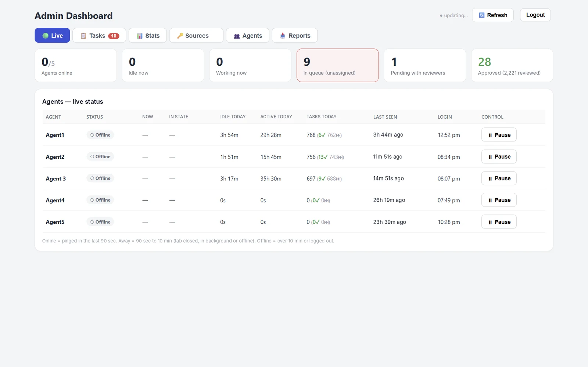The height and width of the screenshot is (367, 588).
Task: Click the Agent2 name
Action: point(55,157)
